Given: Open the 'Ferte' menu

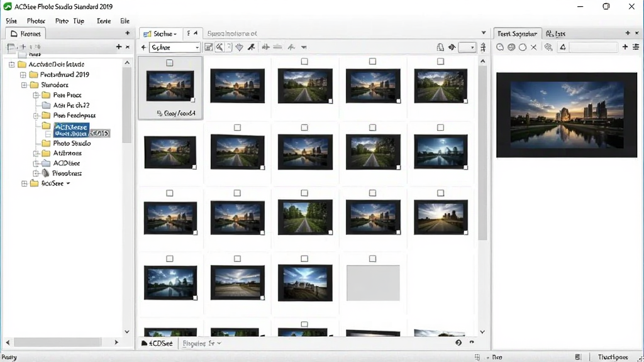Looking at the screenshot, I should [104, 21].
